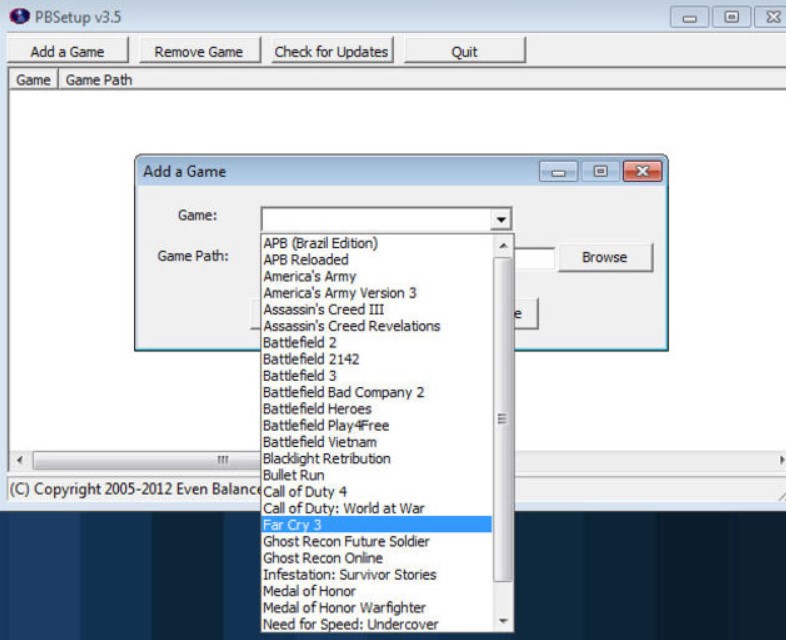Choose Ghost Recon Online
This screenshot has height=640, width=786.
pyautogui.click(x=376, y=557)
